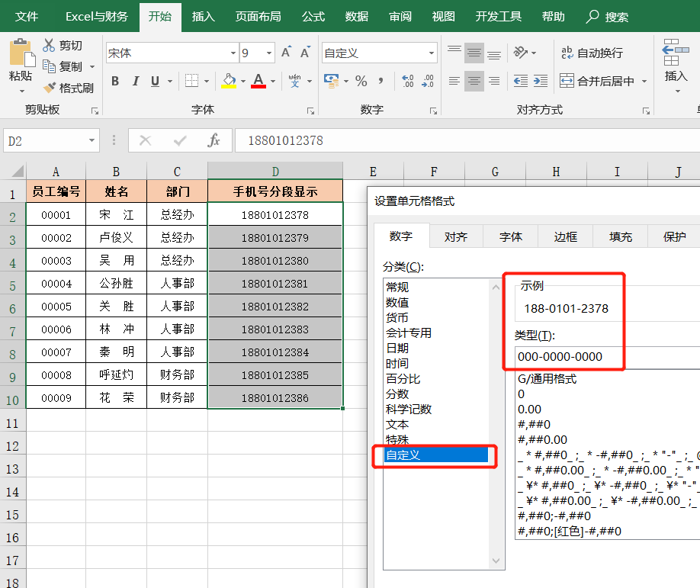Align text left
This screenshot has height=588, width=700.
pos(454,82)
